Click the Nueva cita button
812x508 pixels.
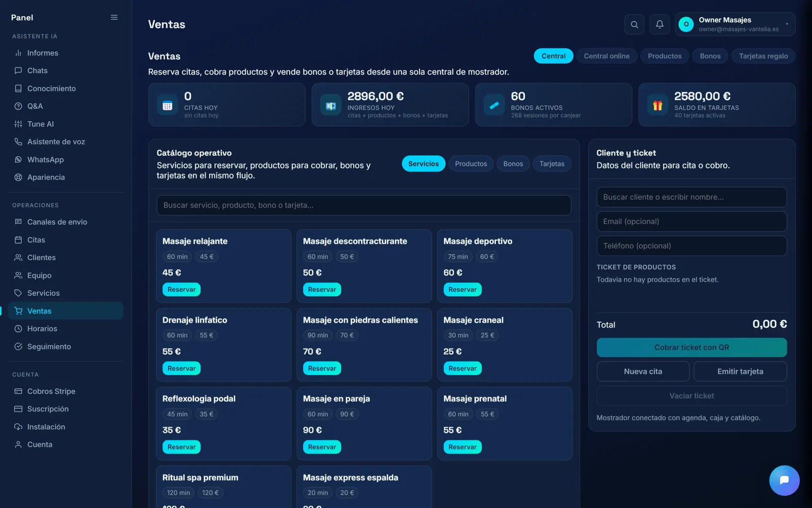coord(643,371)
